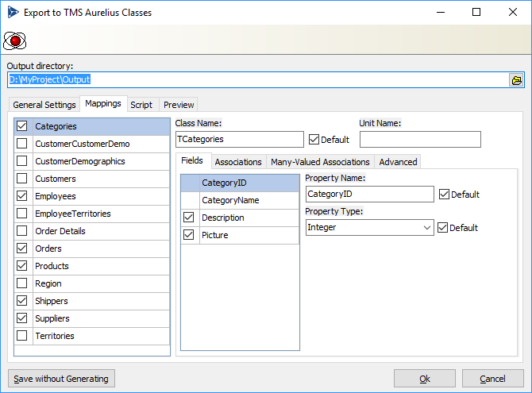The width and height of the screenshot is (532, 393).
Task: Open the output directory folder browse icon
Action: 516,80
